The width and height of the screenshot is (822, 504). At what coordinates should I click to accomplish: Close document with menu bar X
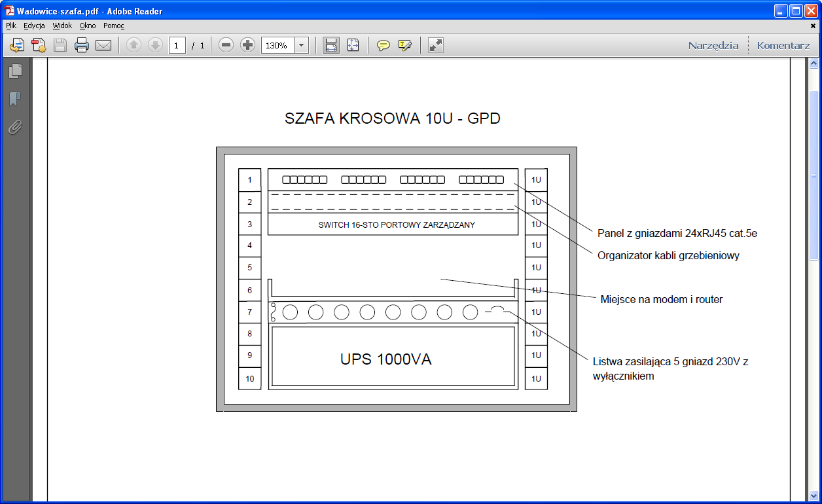(x=813, y=26)
